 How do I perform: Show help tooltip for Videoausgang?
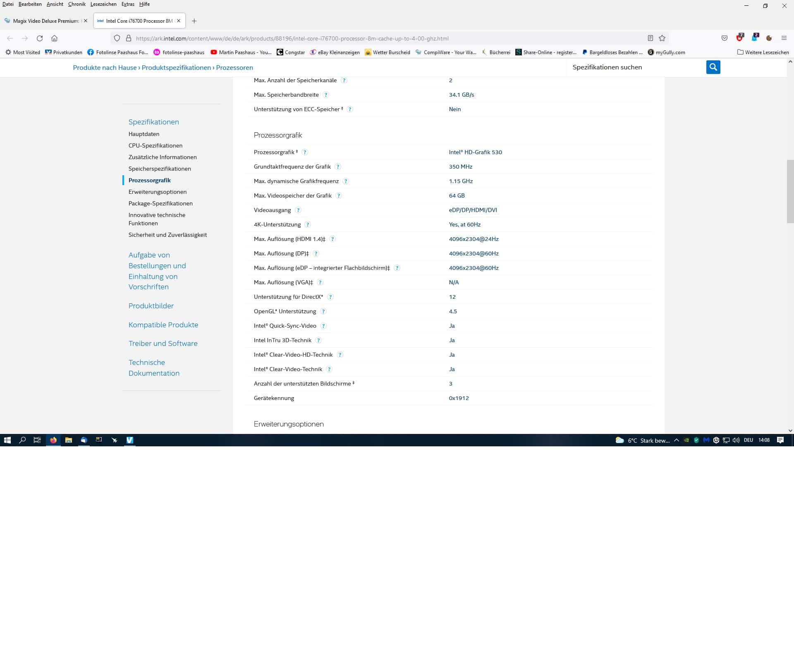point(298,210)
